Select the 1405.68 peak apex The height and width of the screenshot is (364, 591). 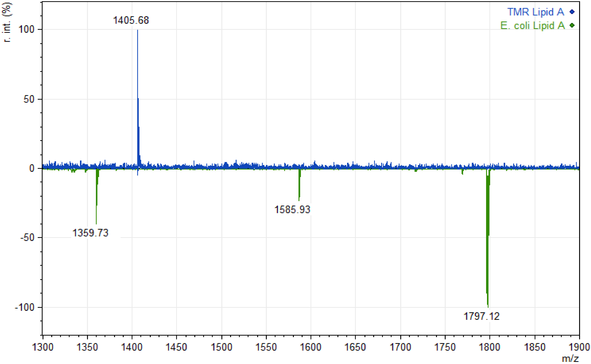(x=138, y=30)
